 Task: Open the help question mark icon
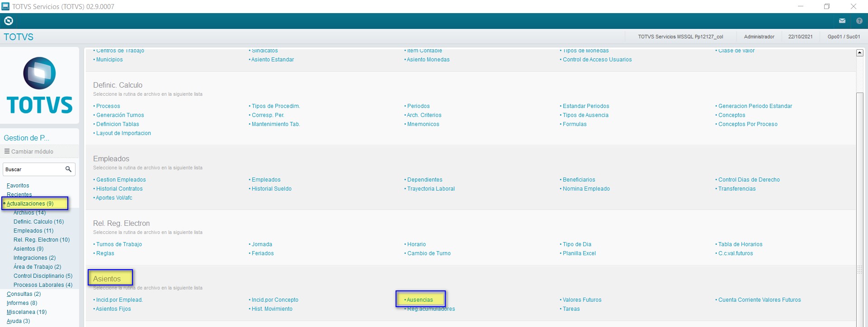[x=859, y=21]
